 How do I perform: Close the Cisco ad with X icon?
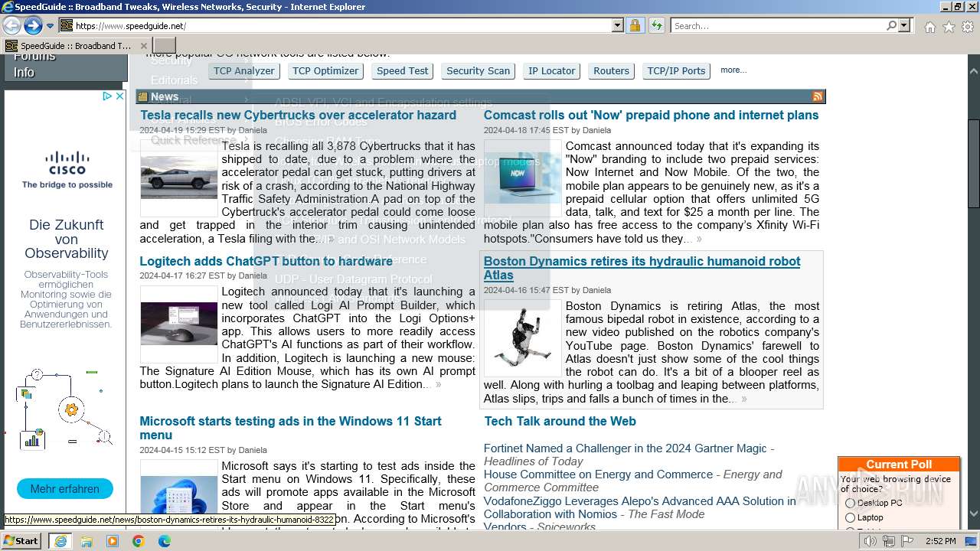click(119, 96)
